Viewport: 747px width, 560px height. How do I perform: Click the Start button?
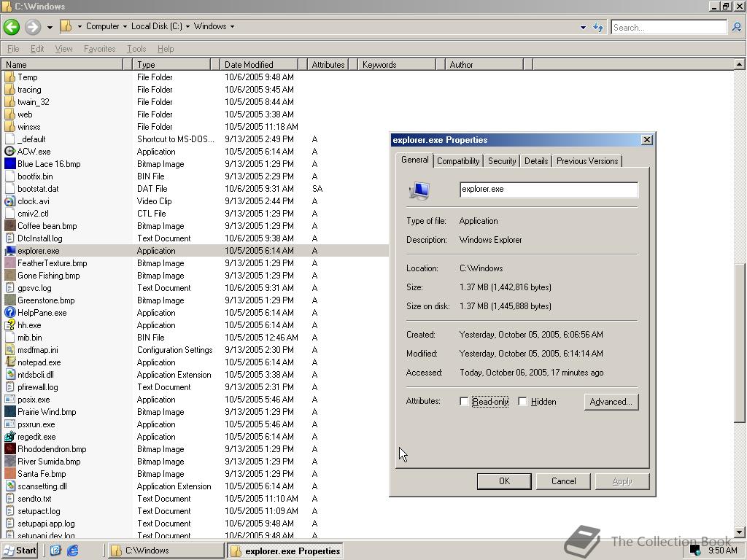(x=20, y=551)
